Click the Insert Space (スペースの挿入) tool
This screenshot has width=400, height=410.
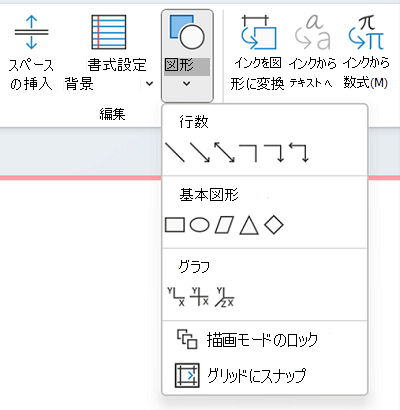pyautogui.click(x=31, y=53)
